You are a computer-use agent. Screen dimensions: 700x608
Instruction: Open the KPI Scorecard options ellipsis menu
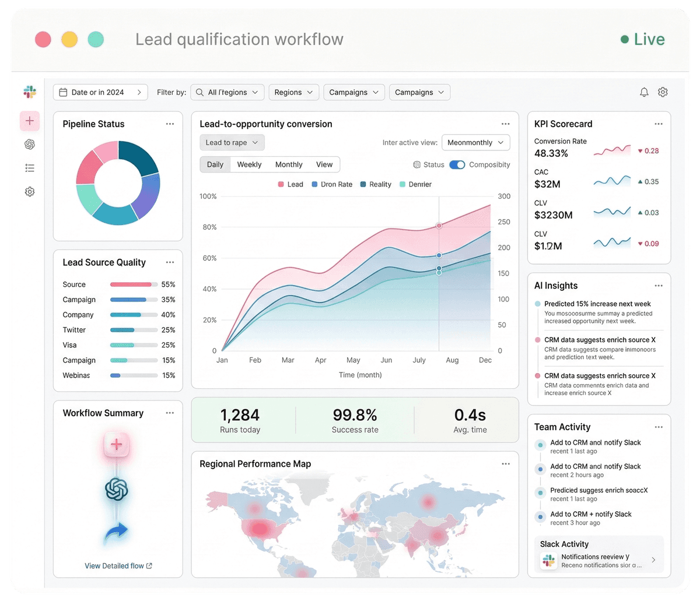pyautogui.click(x=659, y=124)
